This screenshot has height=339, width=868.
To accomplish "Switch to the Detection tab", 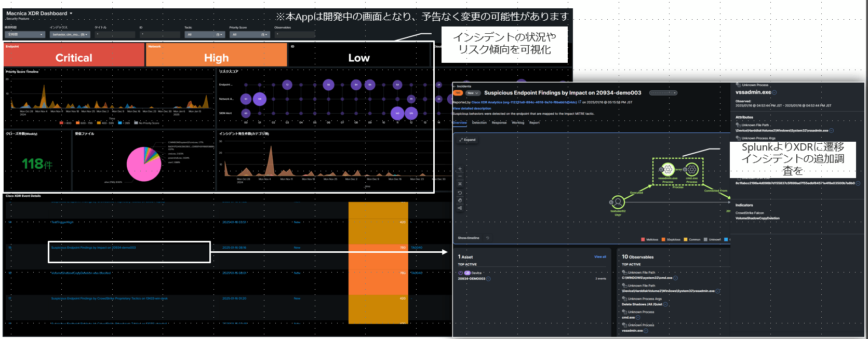I will 479,123.
